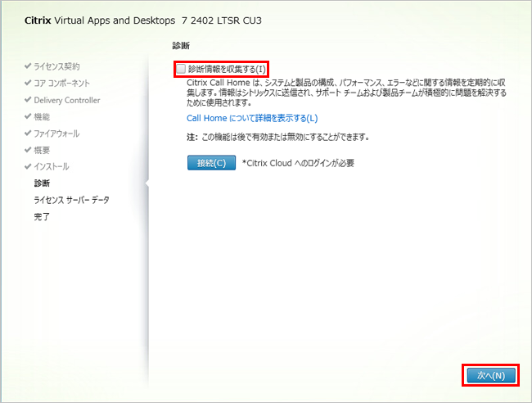The width and height of the screenshot is (532, 403).
Task: Jump to the 完了 step
Action: [42, 216]
